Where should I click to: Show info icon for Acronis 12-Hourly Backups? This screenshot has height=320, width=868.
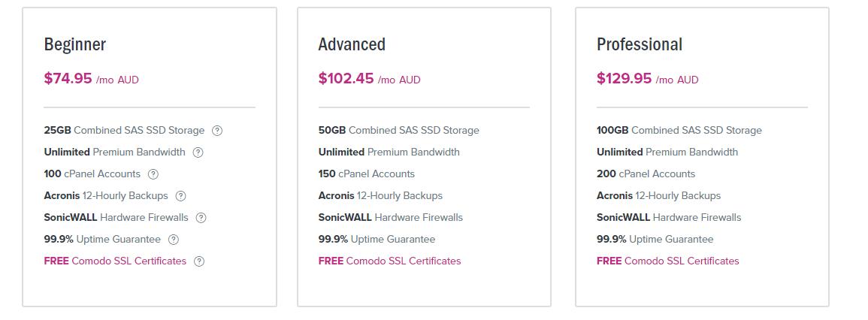pyautogui.click(x=180, y=196)
